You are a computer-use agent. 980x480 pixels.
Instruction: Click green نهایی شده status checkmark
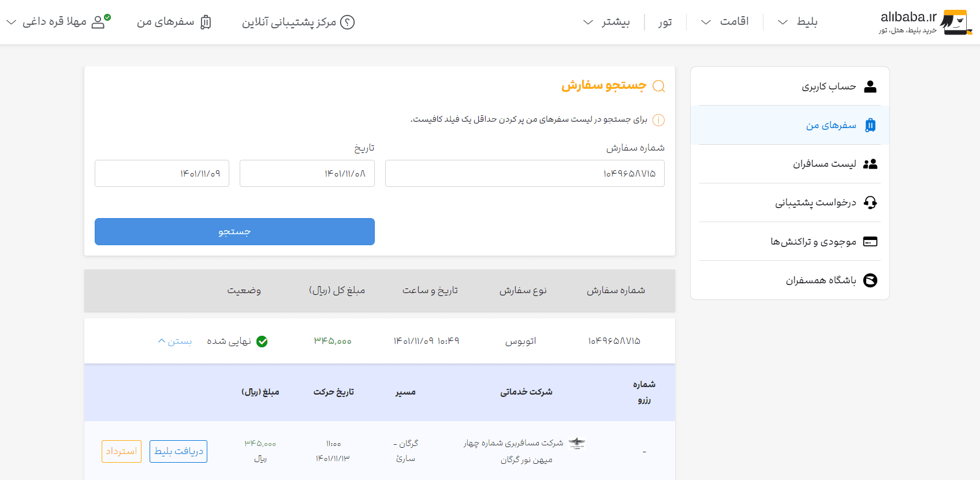pyautogui.click(x=262, y=342)
